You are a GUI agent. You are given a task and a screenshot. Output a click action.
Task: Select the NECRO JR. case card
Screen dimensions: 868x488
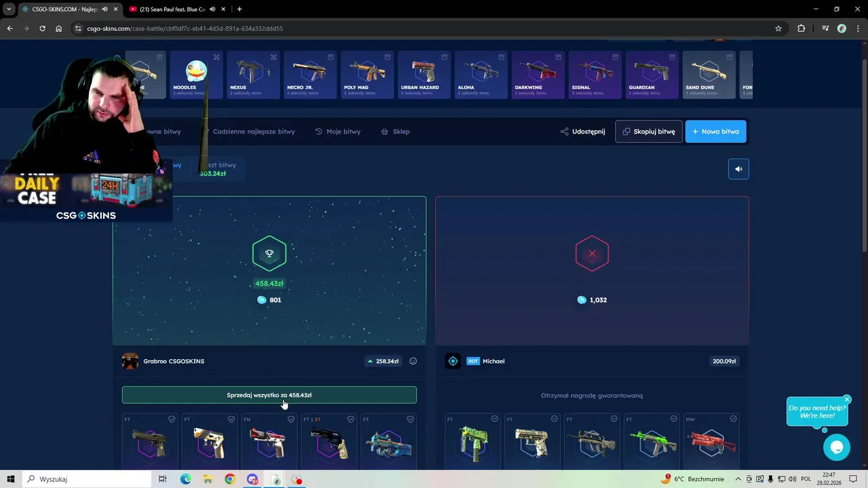tap(309, 75)
